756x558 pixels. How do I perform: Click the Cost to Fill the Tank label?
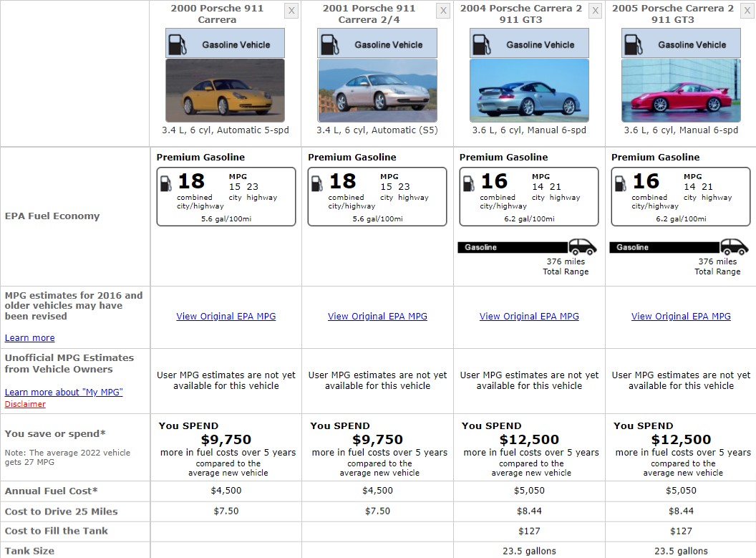click(57, 531)
